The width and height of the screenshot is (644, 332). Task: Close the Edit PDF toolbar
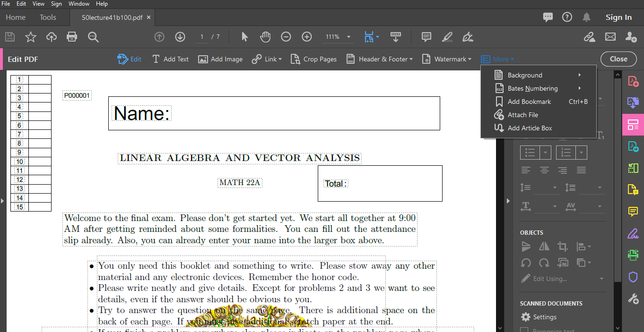618,59
